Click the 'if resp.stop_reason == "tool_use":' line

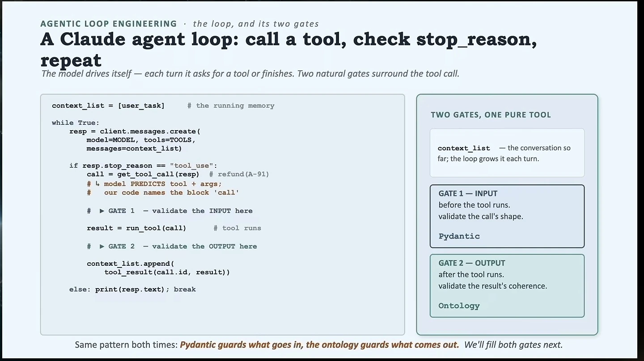click(143, 166)
